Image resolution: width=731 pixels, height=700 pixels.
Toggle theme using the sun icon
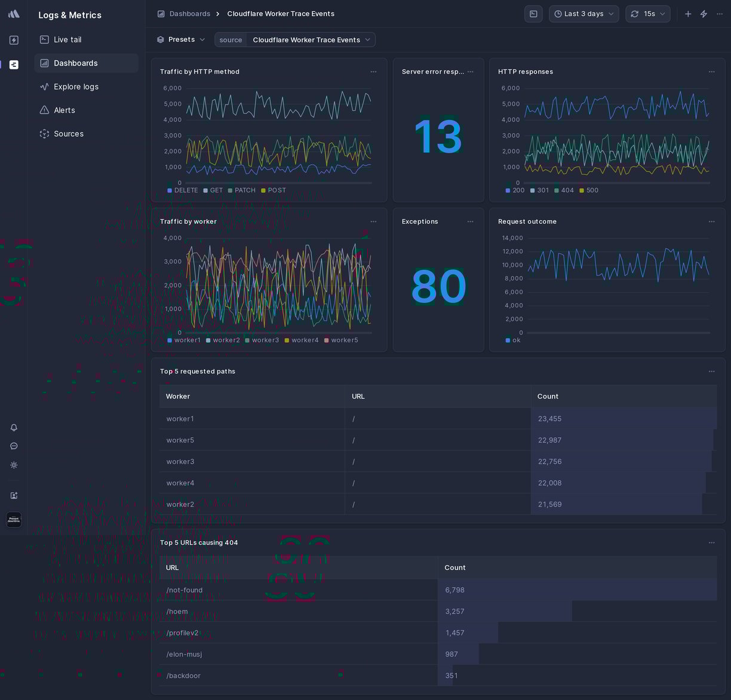(14, 465)
